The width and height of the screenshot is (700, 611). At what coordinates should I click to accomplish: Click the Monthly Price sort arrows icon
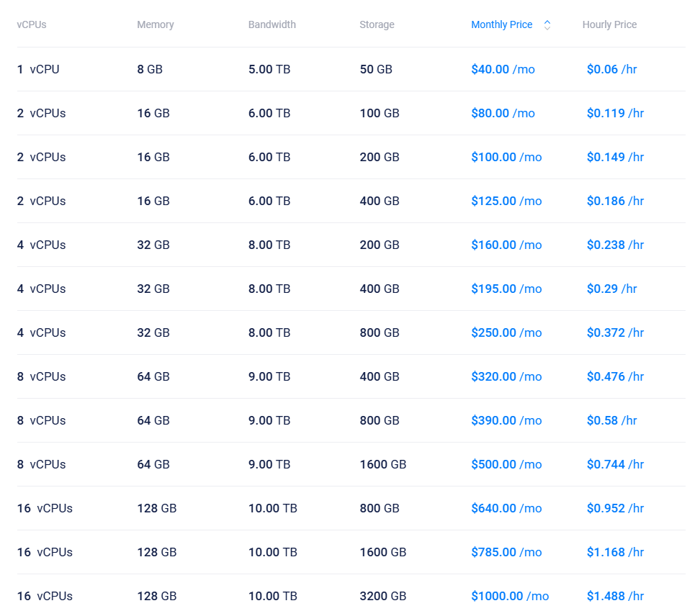(x=547, y=25)
